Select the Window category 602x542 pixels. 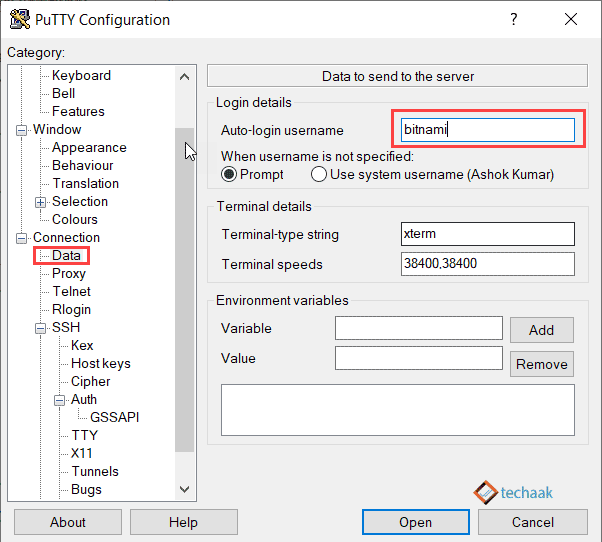(57, 129)
